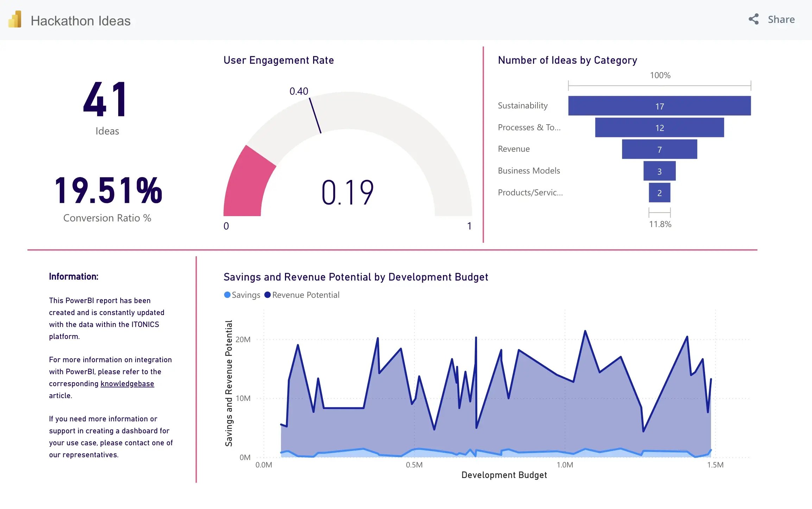Open the knowledgebase link
Image resolution: width=812 pixels, height=509 pixels.
tap(127, 383)
